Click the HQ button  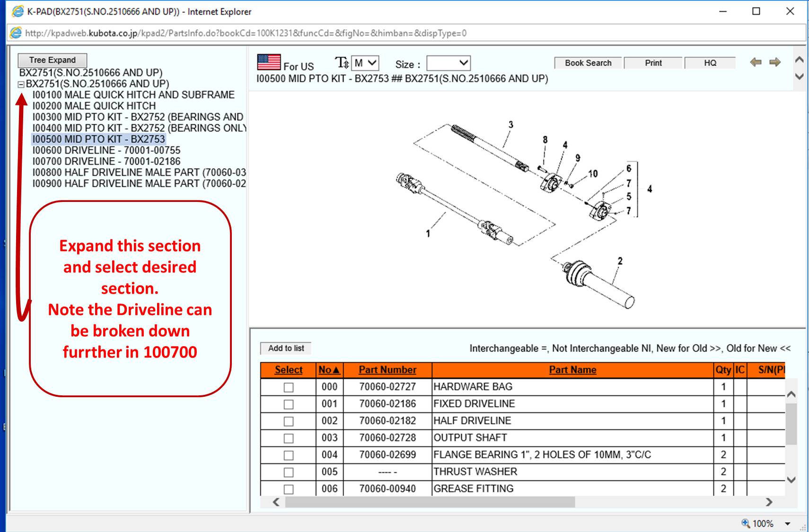(710, 63)
